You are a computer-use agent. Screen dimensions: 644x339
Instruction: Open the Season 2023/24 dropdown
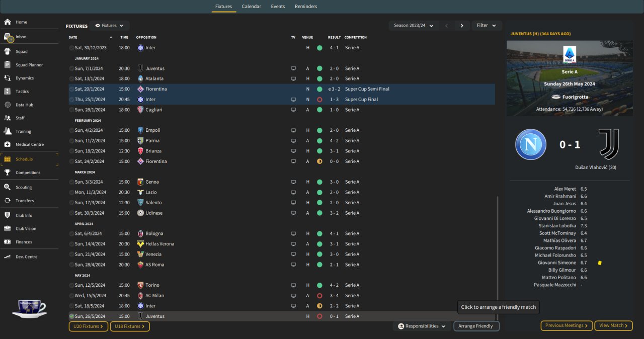(x=413, y=26)
